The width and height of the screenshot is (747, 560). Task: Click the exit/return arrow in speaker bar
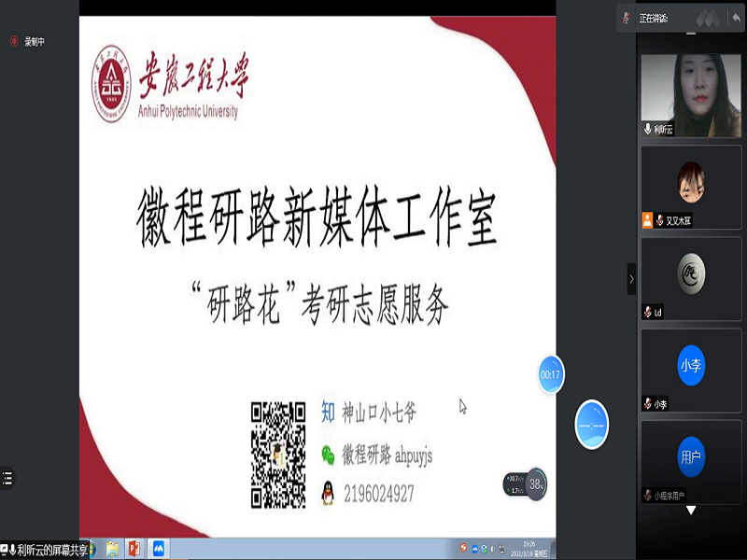tap(736, 18)
